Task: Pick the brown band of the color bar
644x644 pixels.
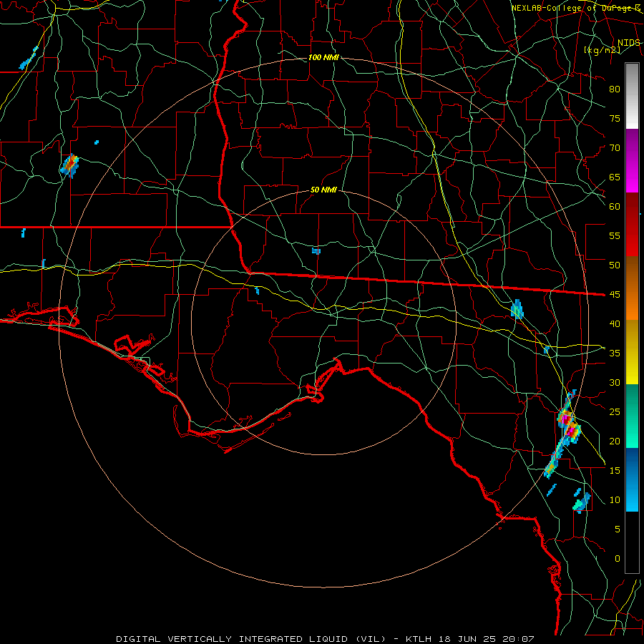Action: [x=632, y=273]
